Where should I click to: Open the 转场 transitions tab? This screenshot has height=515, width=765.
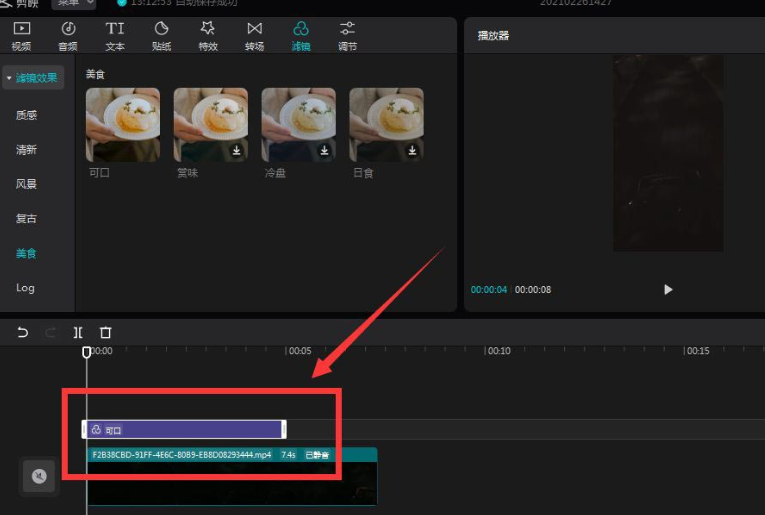[x=255, y=36]
